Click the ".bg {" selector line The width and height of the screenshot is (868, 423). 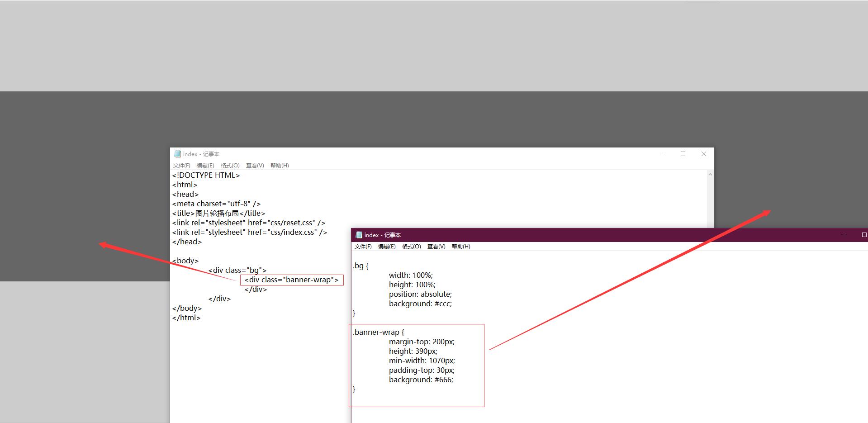[x=360, y=266]
